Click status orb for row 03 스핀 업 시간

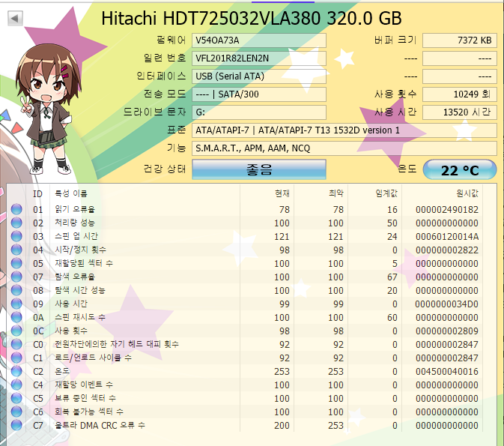tap(16, 237)
